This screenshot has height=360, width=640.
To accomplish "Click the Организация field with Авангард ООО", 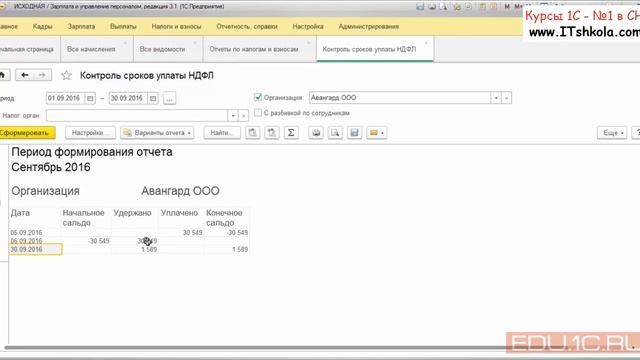I will (400, 98).
